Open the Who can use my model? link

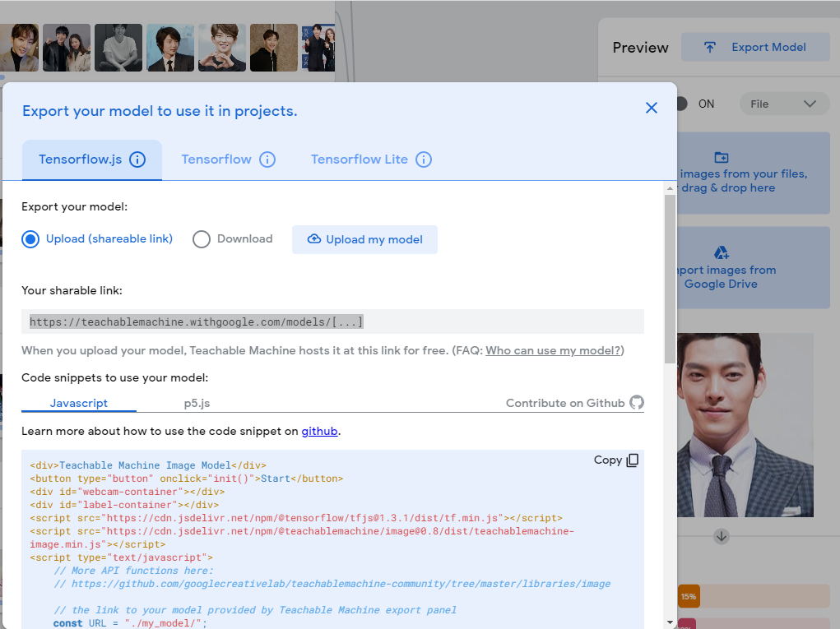point(553,350)
